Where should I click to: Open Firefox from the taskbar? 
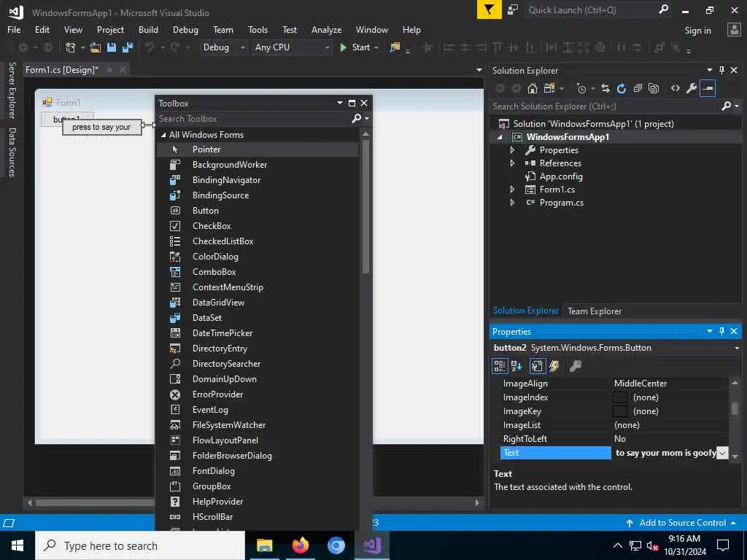[x=300, y=545]
